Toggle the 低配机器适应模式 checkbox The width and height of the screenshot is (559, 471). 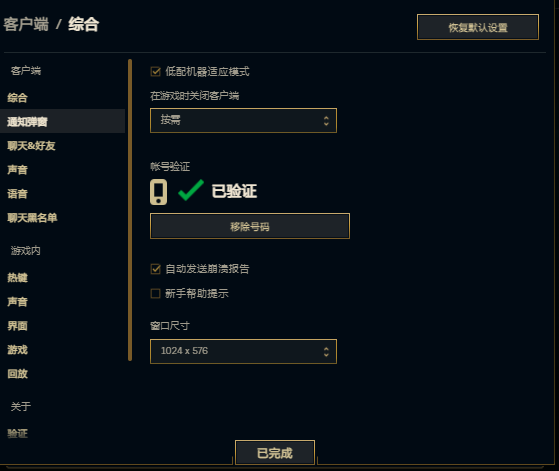tap(155, 72)
